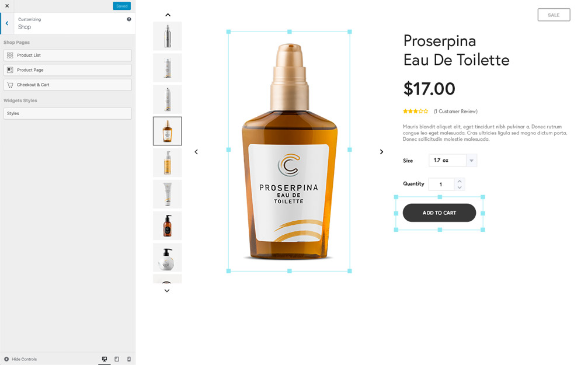This screenshot has height=365, width=588.
Task: Expand the Size 1.7 oz dropdown
Action: click(453, 160)
